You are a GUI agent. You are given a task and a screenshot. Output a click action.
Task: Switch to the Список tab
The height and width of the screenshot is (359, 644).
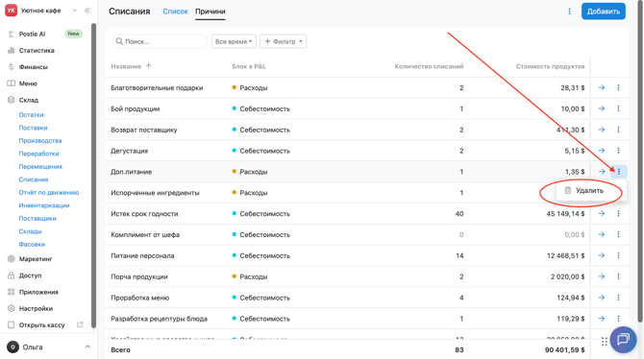[x=175, y=12]
